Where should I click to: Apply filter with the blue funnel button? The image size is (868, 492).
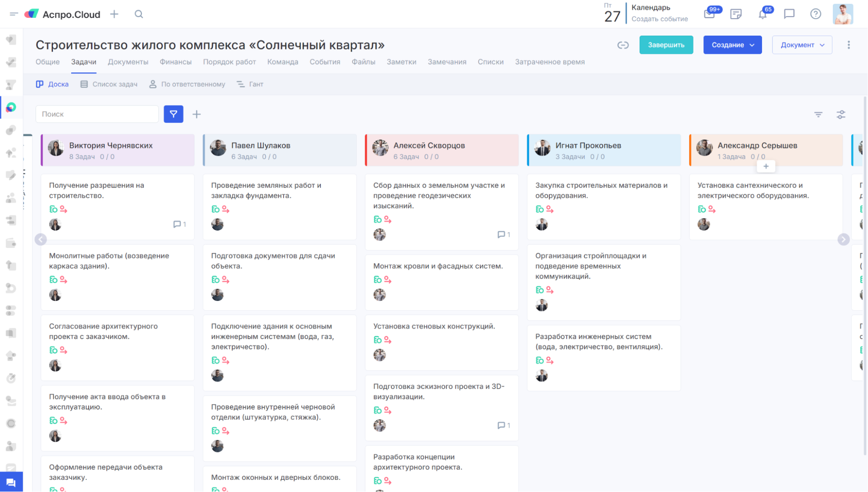pyautogui.click(x=173, y=114)
